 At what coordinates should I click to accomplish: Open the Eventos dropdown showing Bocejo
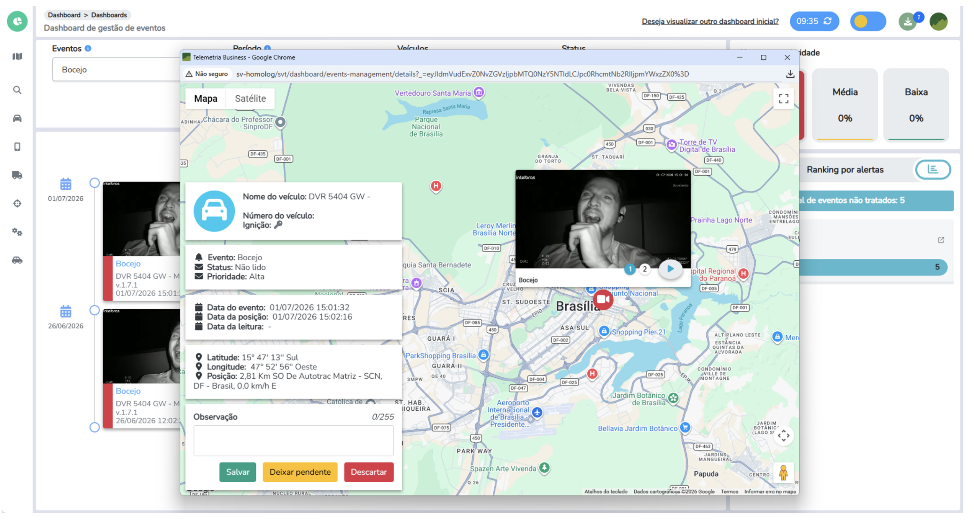(116, 69)
